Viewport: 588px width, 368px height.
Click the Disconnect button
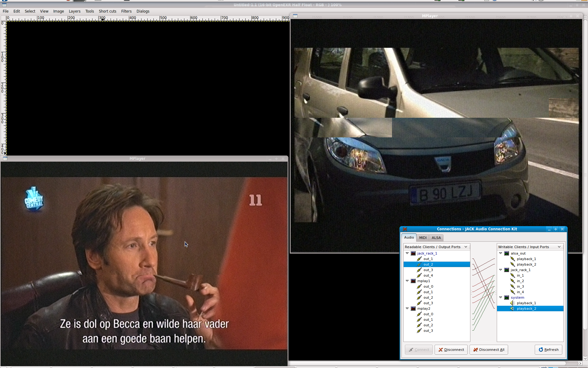(x=451, y=350)
